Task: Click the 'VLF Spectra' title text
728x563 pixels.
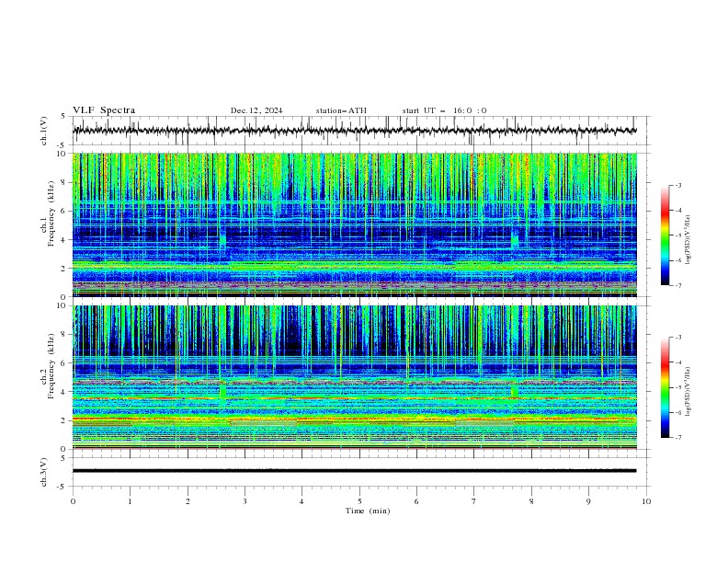Action: point(104,110)
